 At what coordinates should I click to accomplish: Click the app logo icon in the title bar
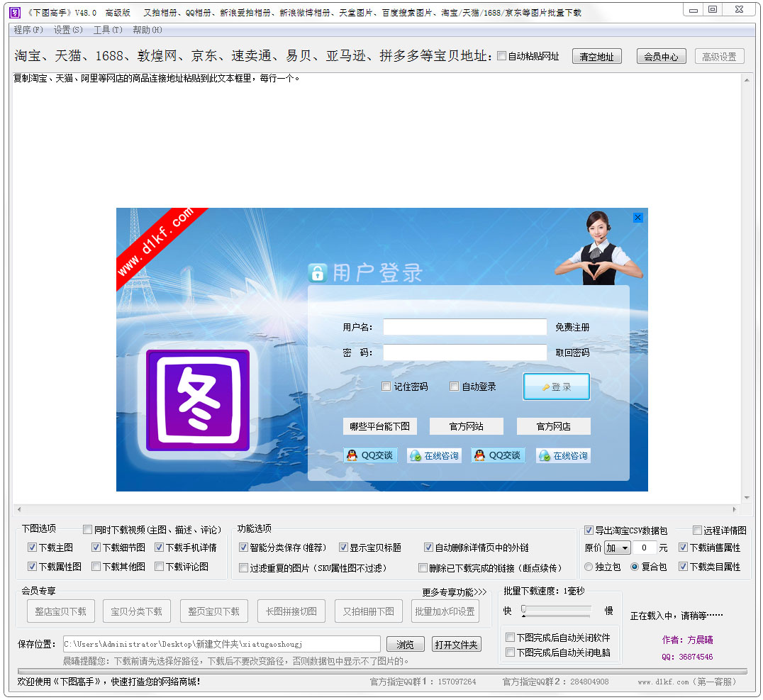(x=15, y=12)
